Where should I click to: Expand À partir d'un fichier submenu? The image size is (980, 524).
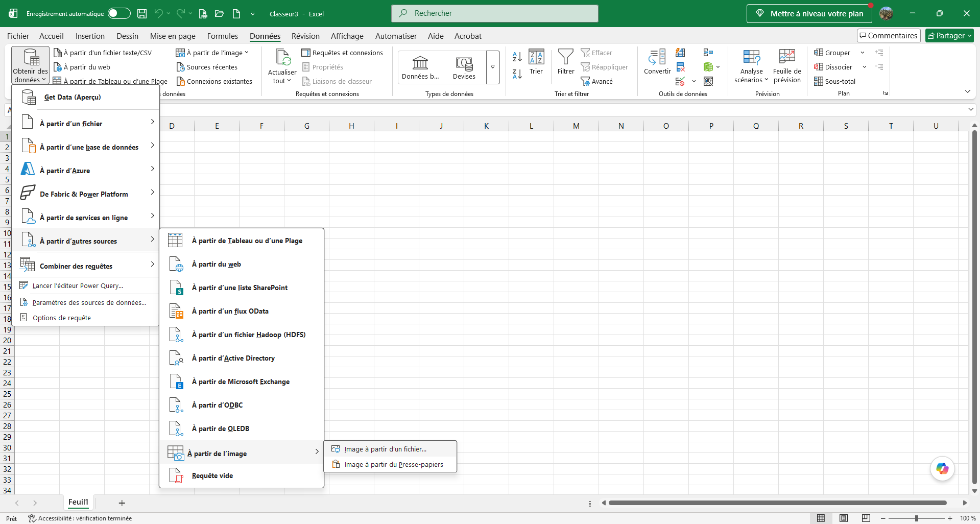pos(85,123)
